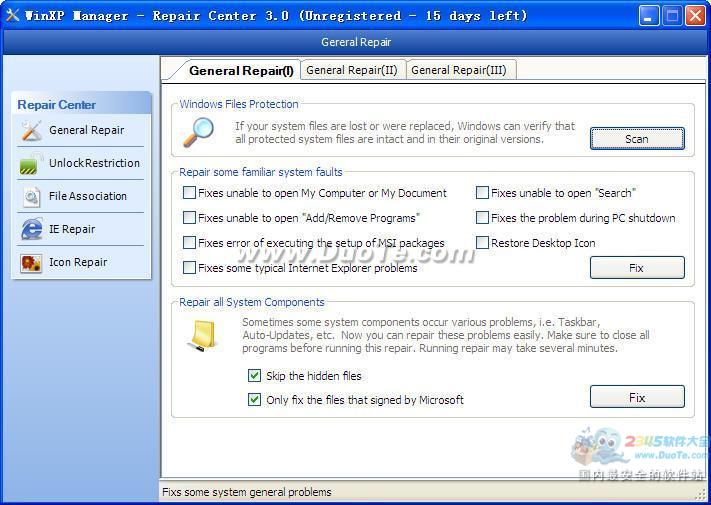Click the General Repair wrench icon in sidebar
Screen dimensions: 711x505
tap(31, 131)
